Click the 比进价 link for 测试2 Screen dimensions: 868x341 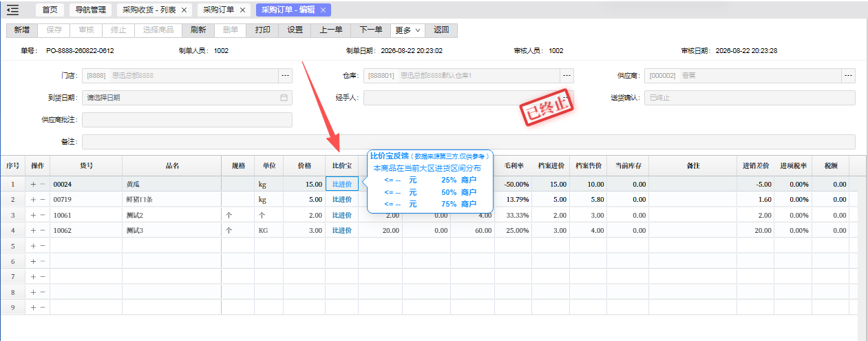coord(342,215)
